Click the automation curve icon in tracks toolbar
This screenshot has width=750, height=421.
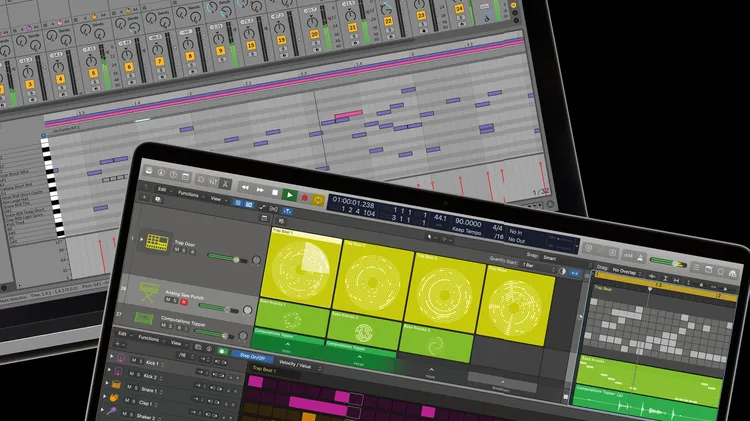click(262, 207)
